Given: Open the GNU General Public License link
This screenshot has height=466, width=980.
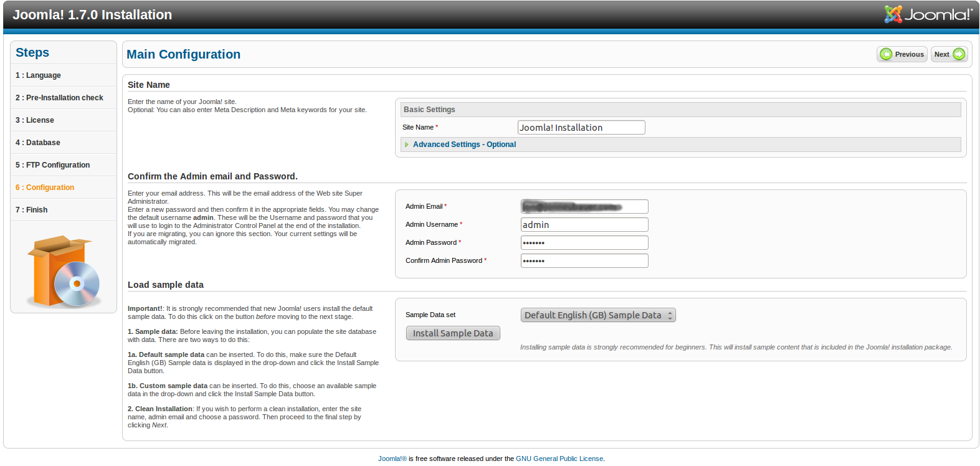Looking at the screenshot, I should (x=559, y=459).
